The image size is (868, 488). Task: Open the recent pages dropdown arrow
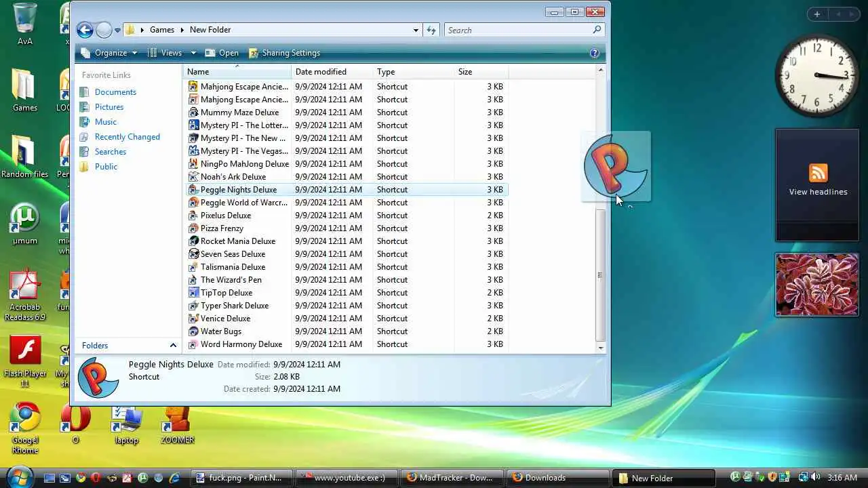[117, 30]
